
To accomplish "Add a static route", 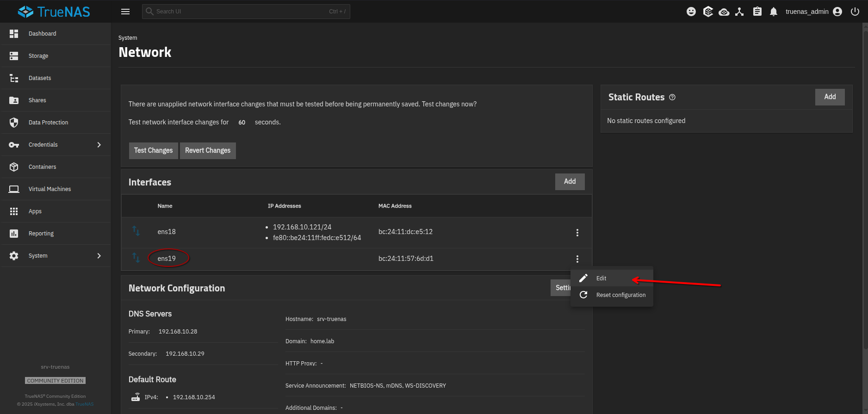I will pos(830,97).
